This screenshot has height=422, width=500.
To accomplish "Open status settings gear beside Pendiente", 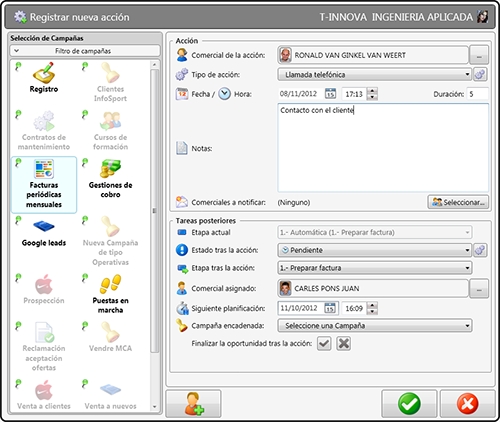I will click(480, 250).
